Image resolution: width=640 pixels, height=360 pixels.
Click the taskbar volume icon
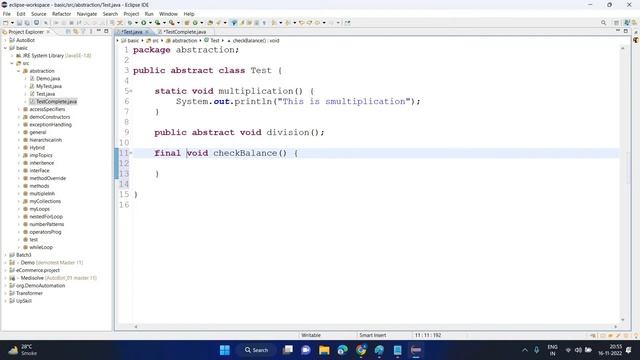(x=578, y=350)
